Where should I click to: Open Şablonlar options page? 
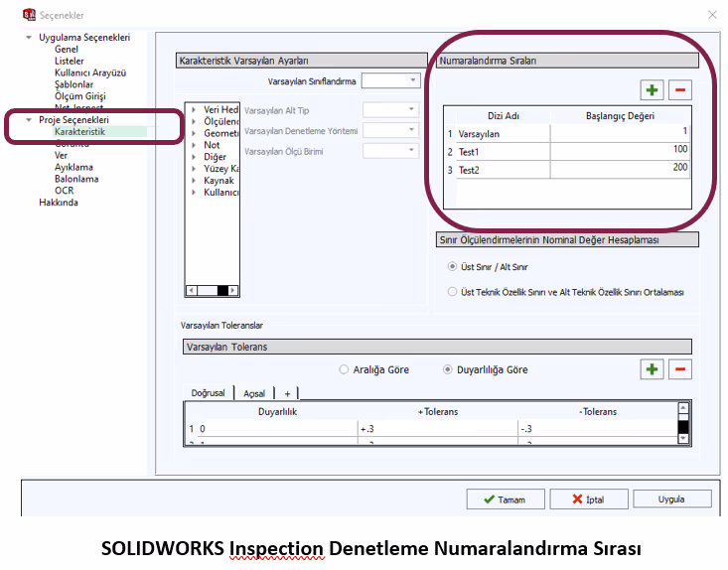point(73,84)
